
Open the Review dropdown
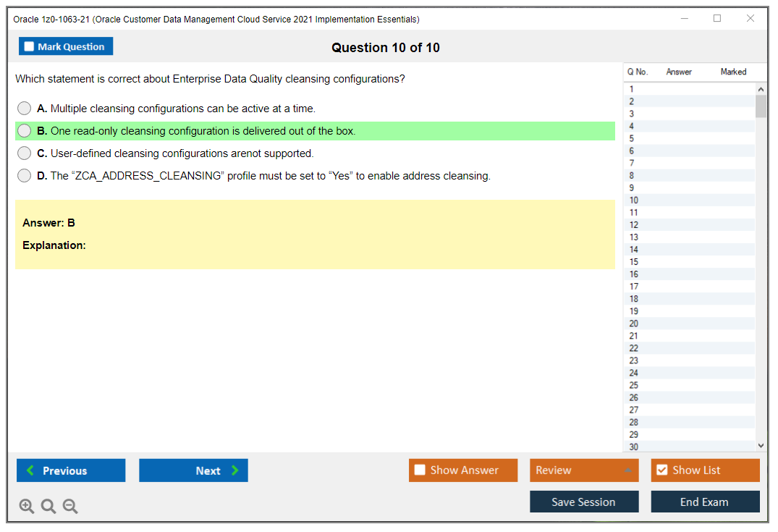[x=584, y=470]
